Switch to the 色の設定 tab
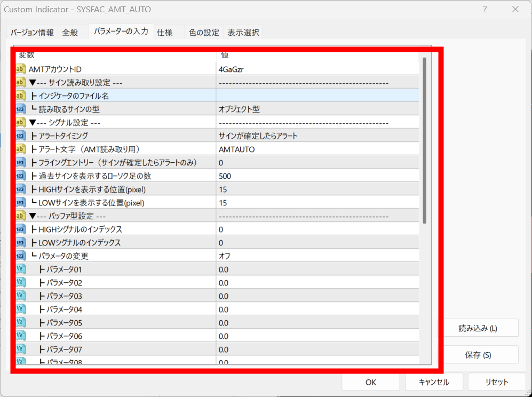532x397 pixels. tap(204, 33)
